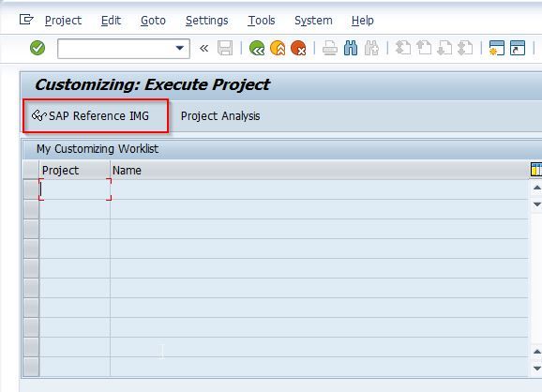Open the Goto menu
This screenshot has height=392, width=542.
[153, 21]
